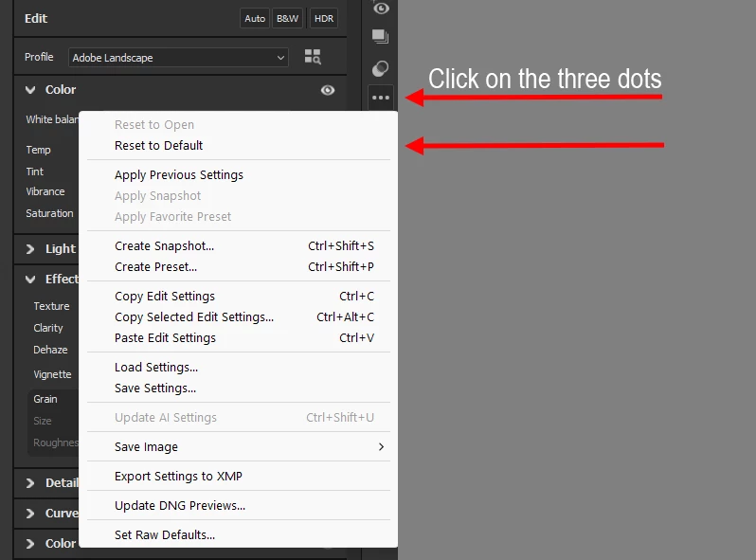Toggle Color panel visibility eye

click(x=328, y=90)
